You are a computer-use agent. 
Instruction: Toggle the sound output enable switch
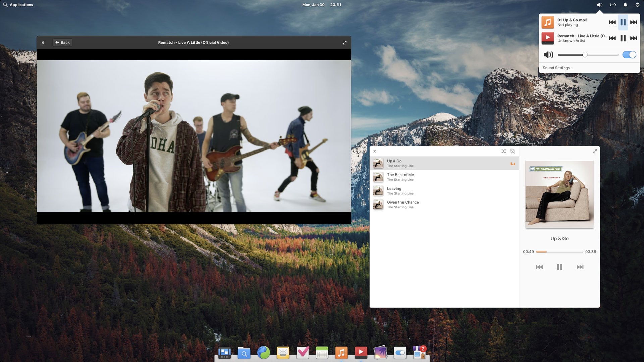[x=629, y=55]
